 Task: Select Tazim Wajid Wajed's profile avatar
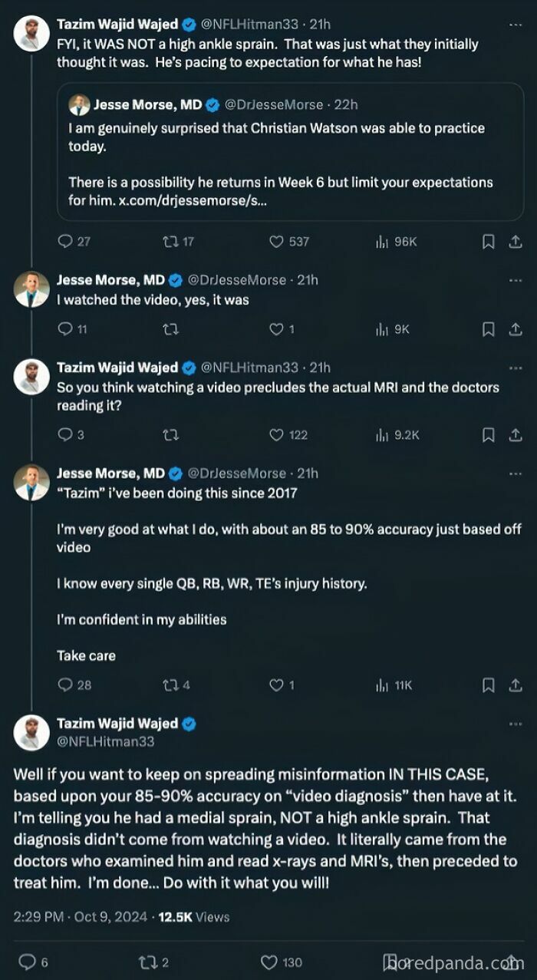click(x=31, y=32)
